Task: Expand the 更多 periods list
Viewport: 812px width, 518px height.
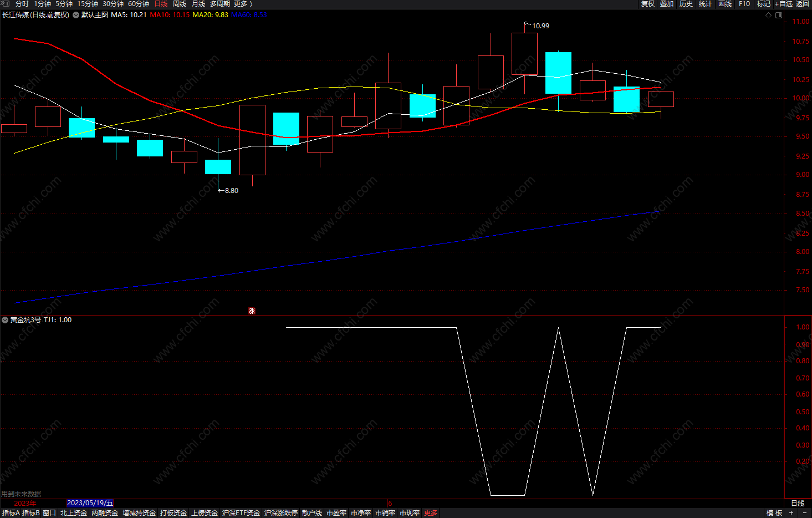Action: pos(243,4)
